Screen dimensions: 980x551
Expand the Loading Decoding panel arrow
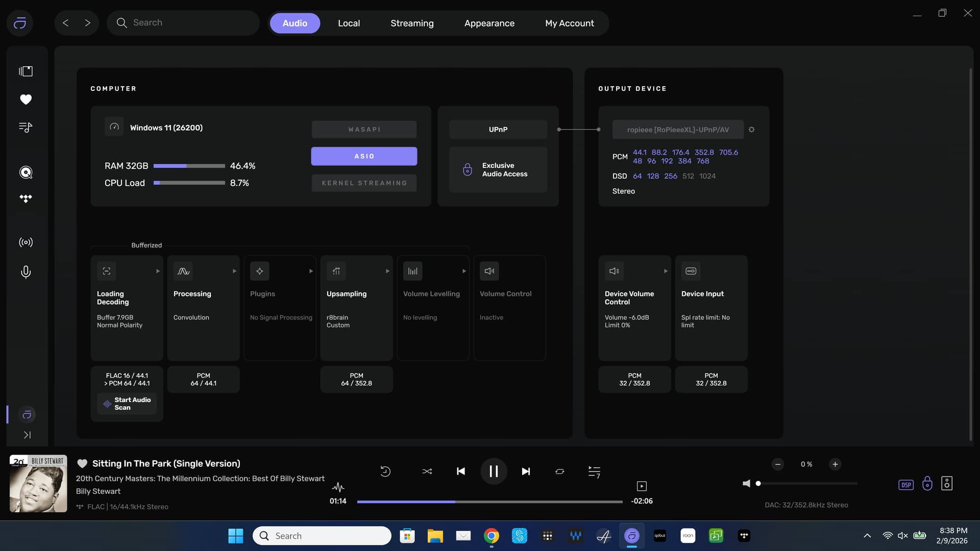[158, 271]
